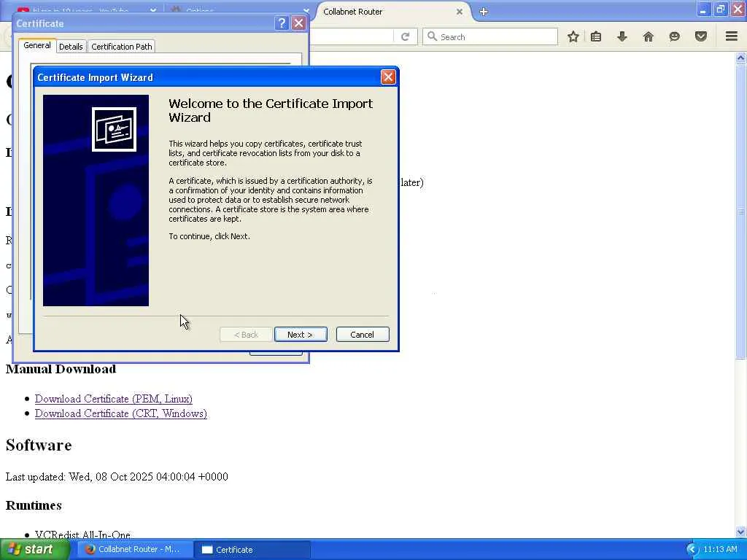The height and width of the screenshot is (560, 747).
Task: Close the Collabnet Router tab
Action: (460, 12)
